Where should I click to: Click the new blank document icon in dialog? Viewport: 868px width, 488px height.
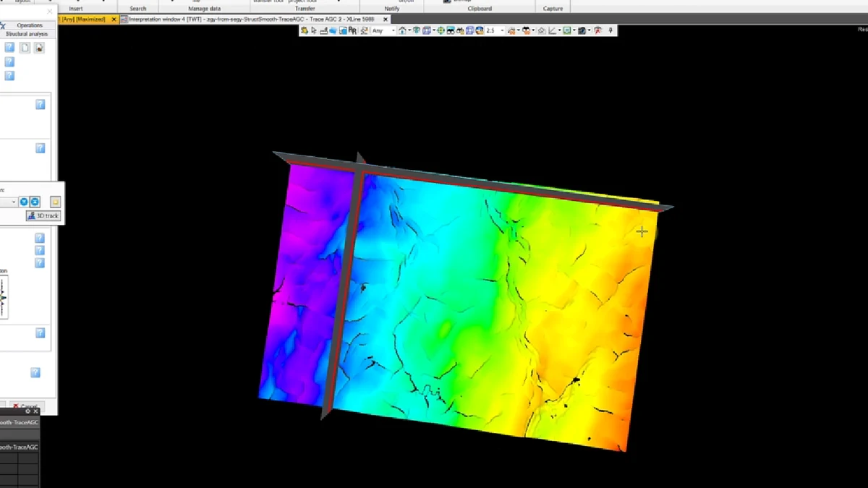click(25, 48)
